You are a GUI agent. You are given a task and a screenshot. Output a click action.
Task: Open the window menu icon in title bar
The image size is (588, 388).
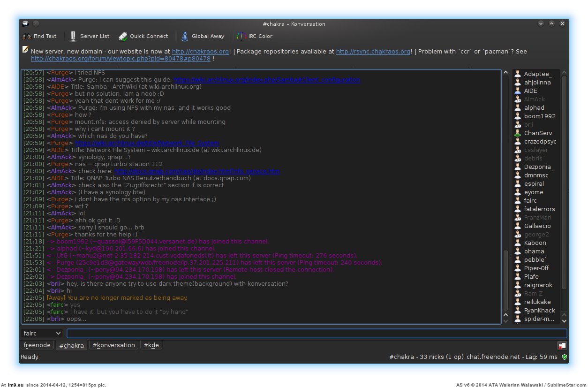[25, 24]
